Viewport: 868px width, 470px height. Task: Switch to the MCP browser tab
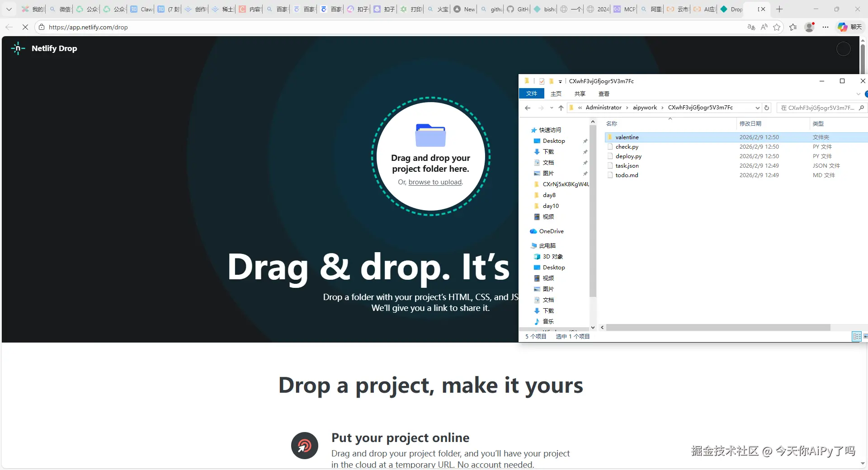[x=625, y=9]
